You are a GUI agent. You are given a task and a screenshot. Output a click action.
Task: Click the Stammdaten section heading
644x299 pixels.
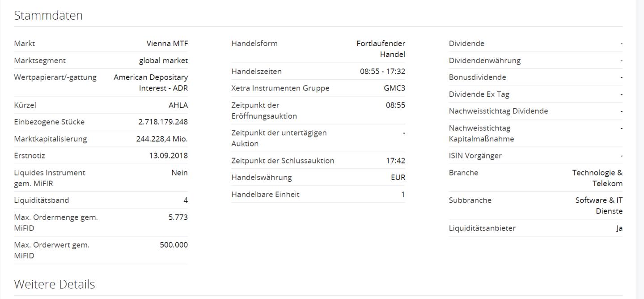[48, 15]
